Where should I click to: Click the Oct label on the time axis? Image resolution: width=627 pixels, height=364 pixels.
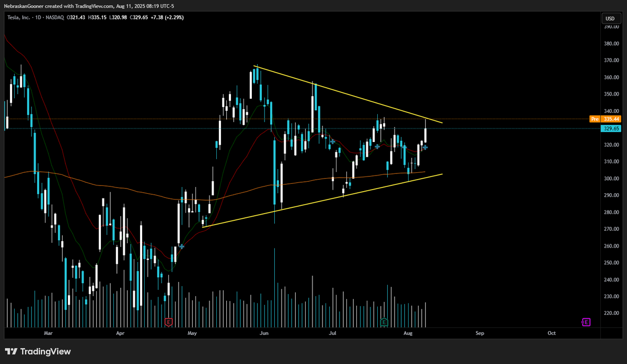tap(551, 333)
